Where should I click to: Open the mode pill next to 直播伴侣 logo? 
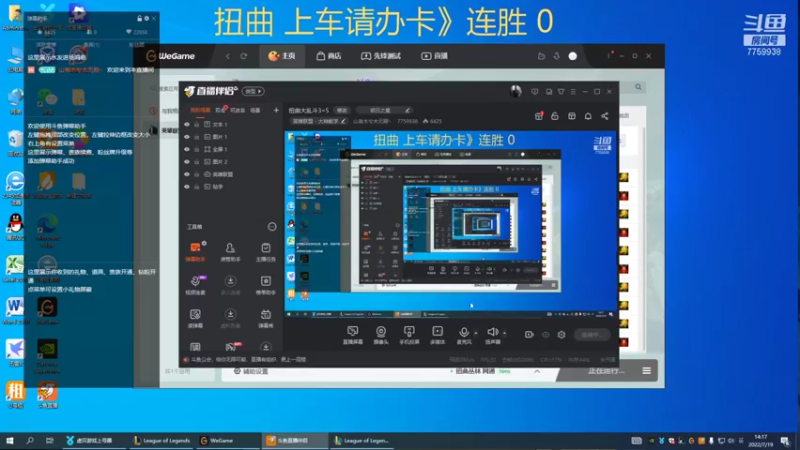[x=253, y=91]
